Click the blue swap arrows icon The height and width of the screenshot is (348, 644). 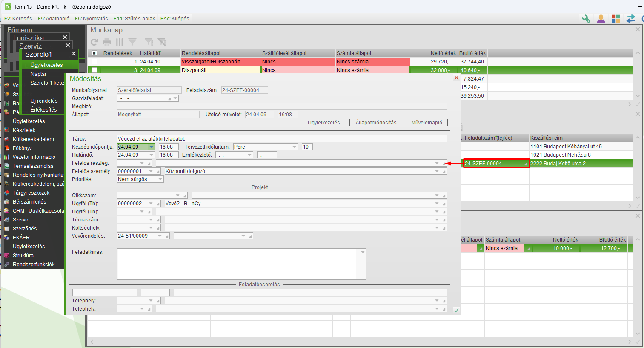[631, 19]
